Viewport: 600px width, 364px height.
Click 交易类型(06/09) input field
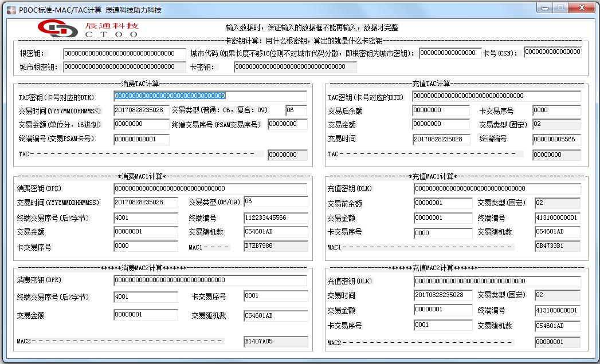pos(276,202)
